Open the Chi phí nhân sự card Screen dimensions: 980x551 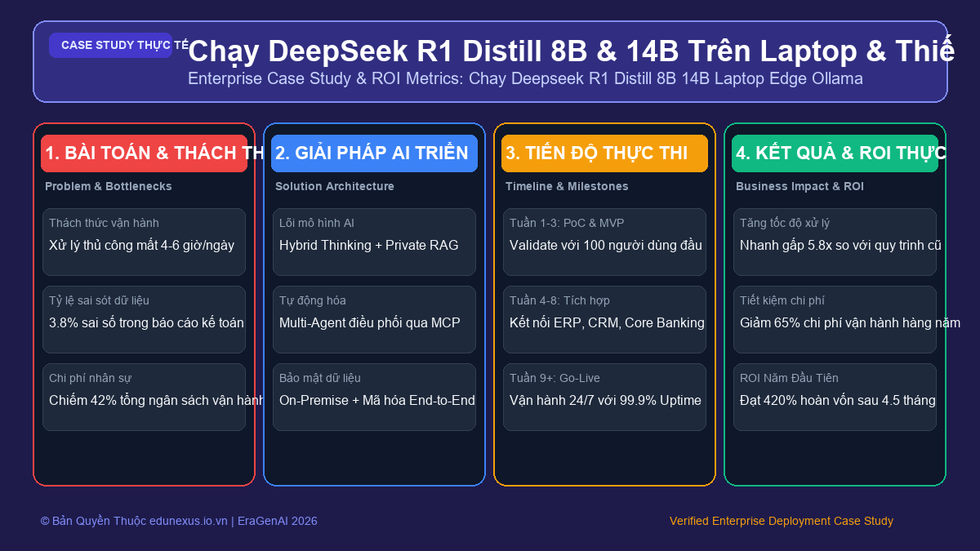point(144,397)
